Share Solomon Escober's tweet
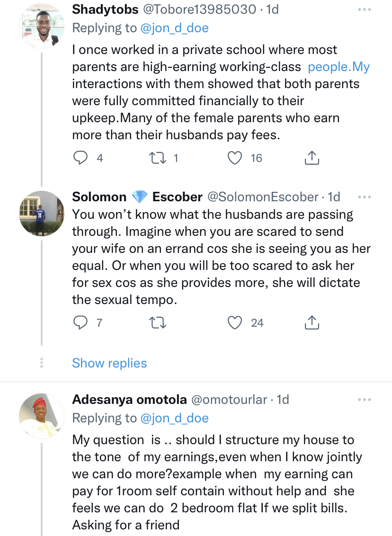This screenshot has height=536, width=392. [311, 323]
